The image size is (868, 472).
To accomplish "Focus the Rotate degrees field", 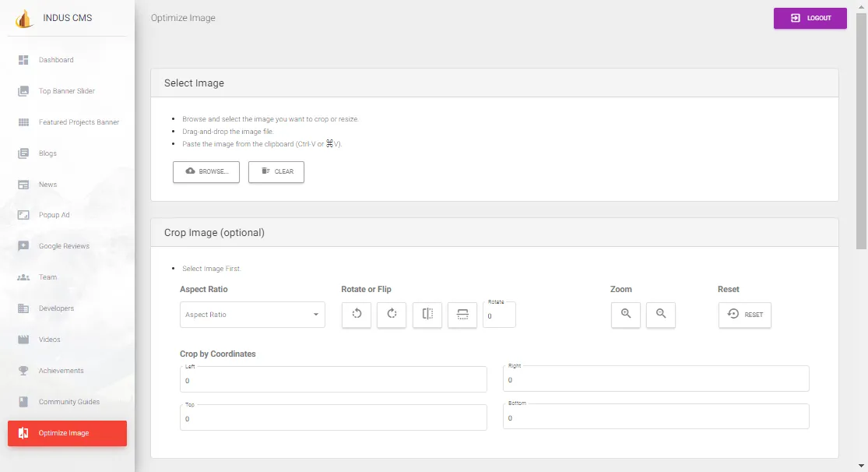I will [x=499, y=315].
